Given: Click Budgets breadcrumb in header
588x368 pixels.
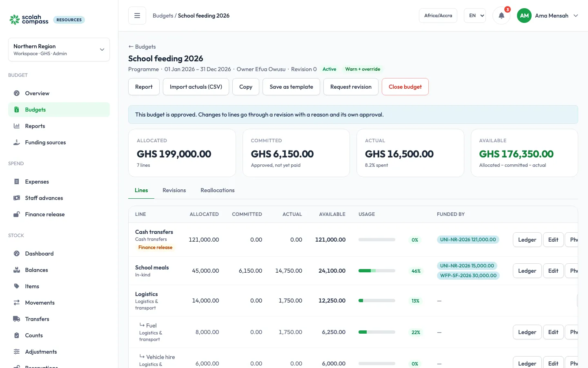Looking at the screenshot, I should 163,16.
